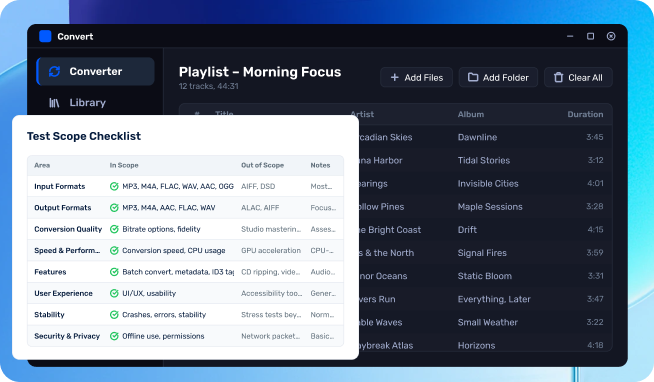Click the green check in User Experience row
The height and width of the screenshot is (382, 654).
pos(114,293)
